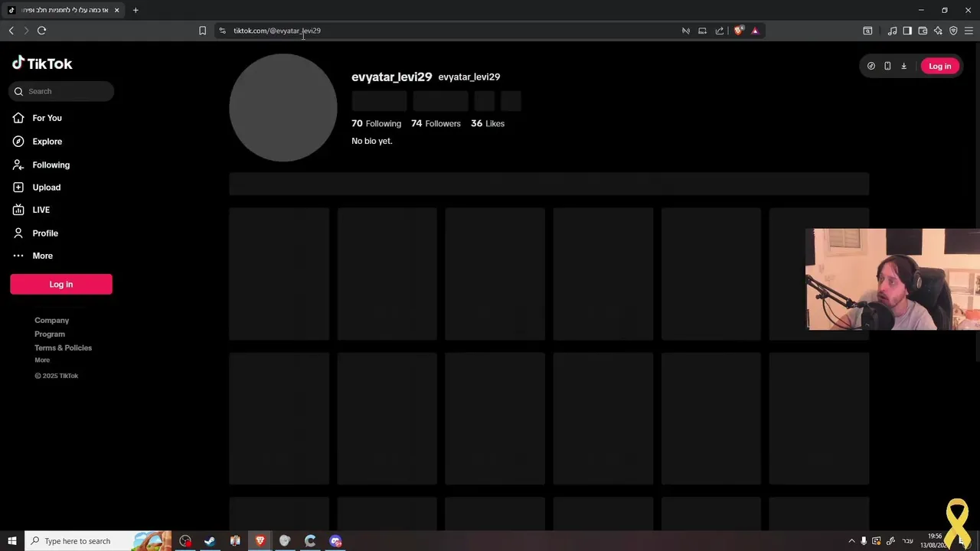Switch the Hebrew input language indicator
Screen dimensions: 980x551
[907, 541]
